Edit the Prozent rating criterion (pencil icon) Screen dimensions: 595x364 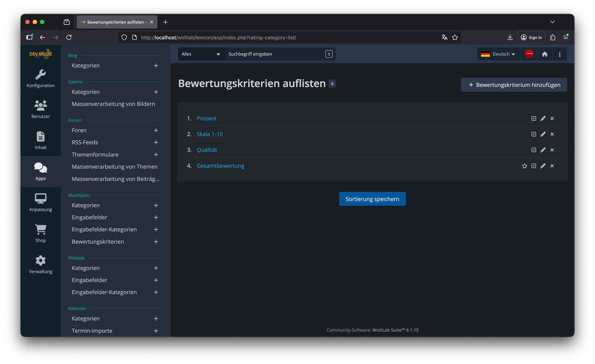[543, 119]
